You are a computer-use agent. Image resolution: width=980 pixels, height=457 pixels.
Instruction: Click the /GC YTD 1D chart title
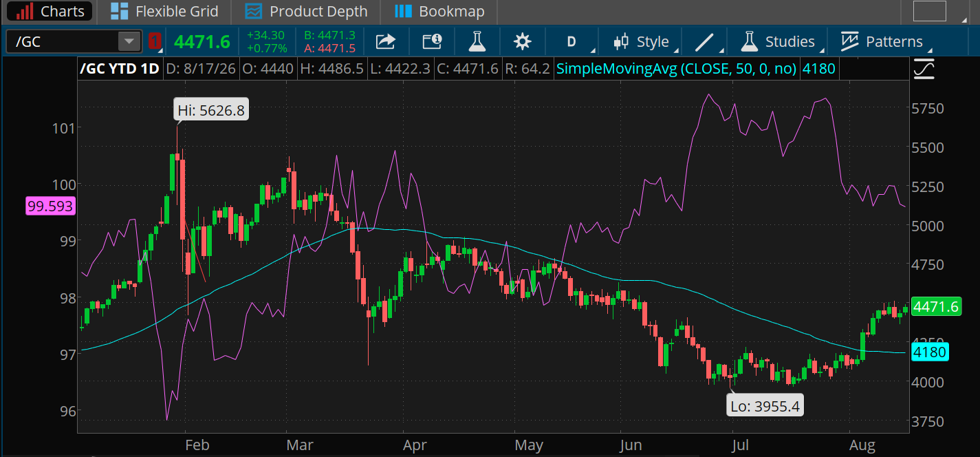[x=120, y=69]
